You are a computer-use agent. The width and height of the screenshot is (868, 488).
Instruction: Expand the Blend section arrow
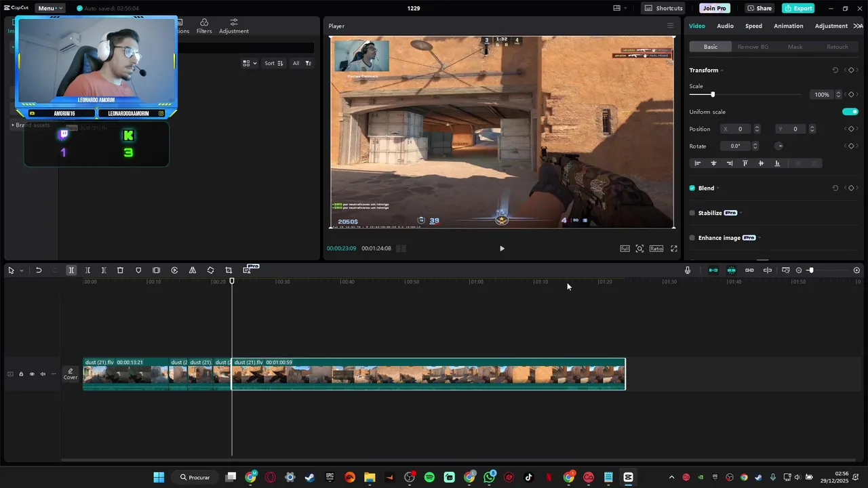pos(718,188)
